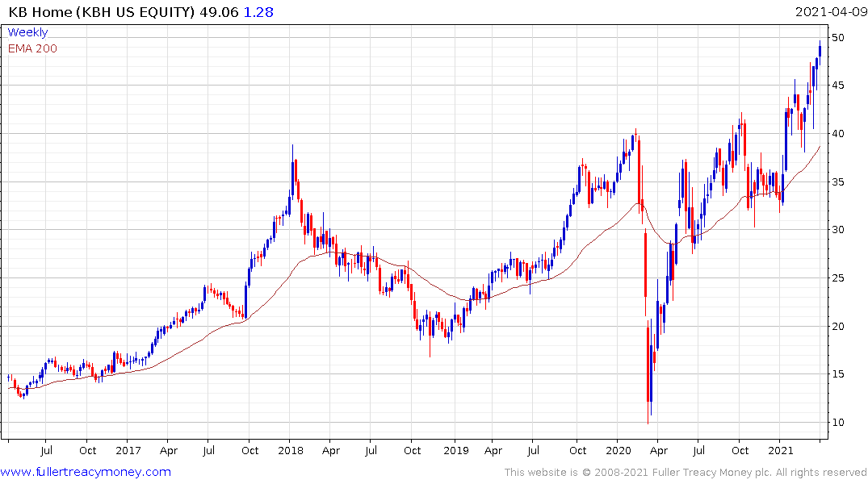The image size is (868, 484).
Task: Click the 35 price axis label
Action: pyautogui.click(x=837, y=182)
